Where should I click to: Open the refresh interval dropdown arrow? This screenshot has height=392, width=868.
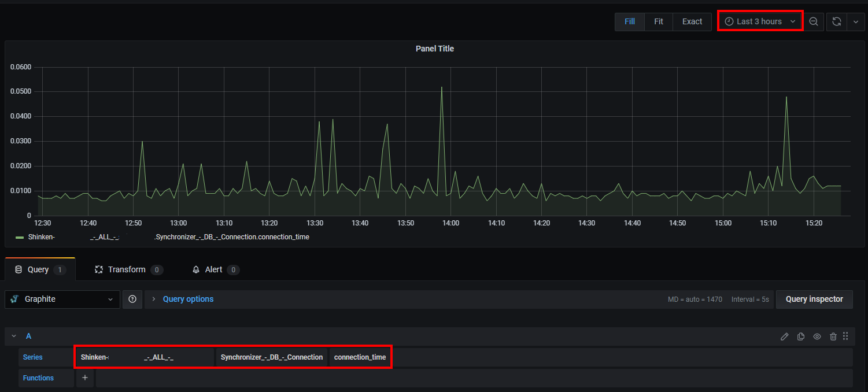856,21
